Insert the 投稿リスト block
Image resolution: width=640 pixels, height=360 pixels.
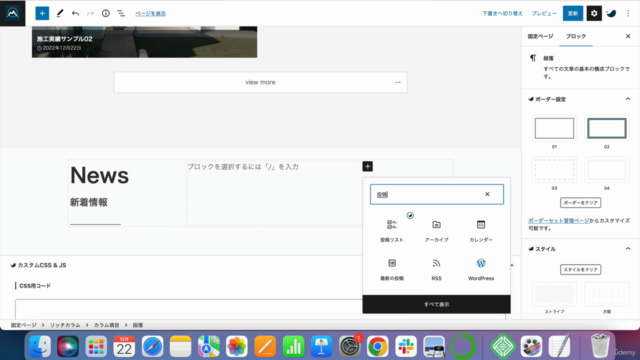[392, 231]
